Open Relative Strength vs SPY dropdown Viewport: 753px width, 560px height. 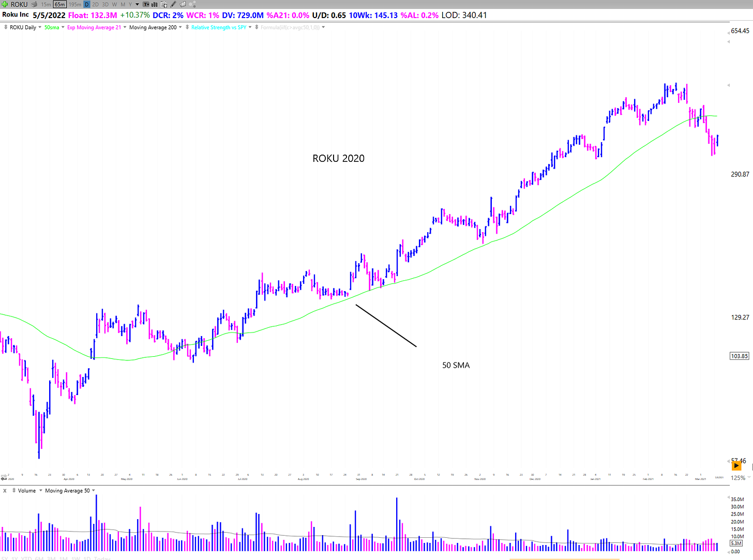tap(250, 27)
